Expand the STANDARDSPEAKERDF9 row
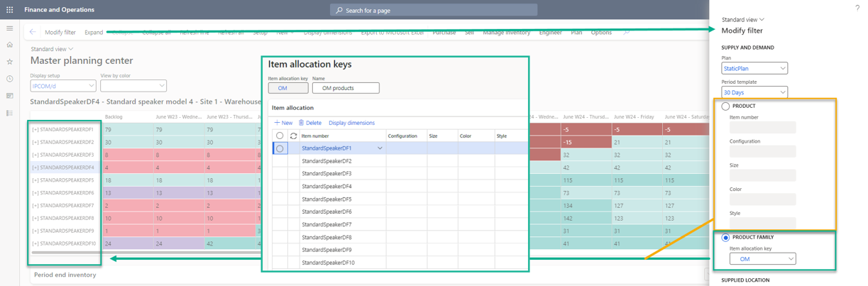The height and width of the screenshot is (286, 868). point(35,231)
